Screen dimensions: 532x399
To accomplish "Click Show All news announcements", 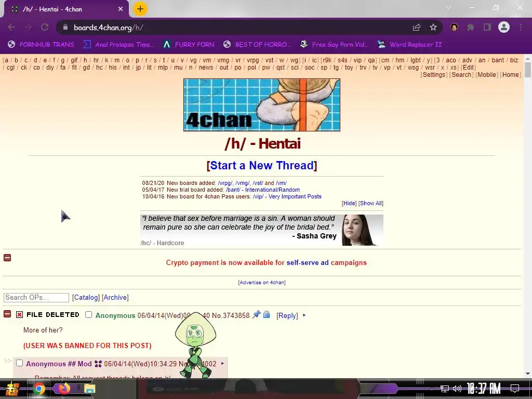I will (370, 203).
